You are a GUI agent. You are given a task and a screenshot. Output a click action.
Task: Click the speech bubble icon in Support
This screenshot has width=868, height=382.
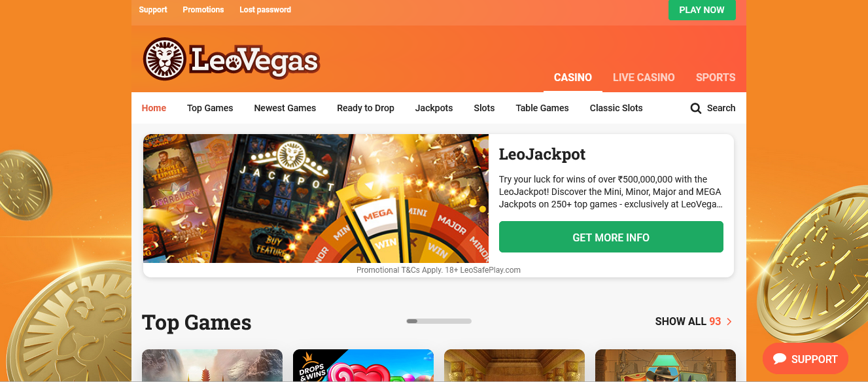pos(779,359)
